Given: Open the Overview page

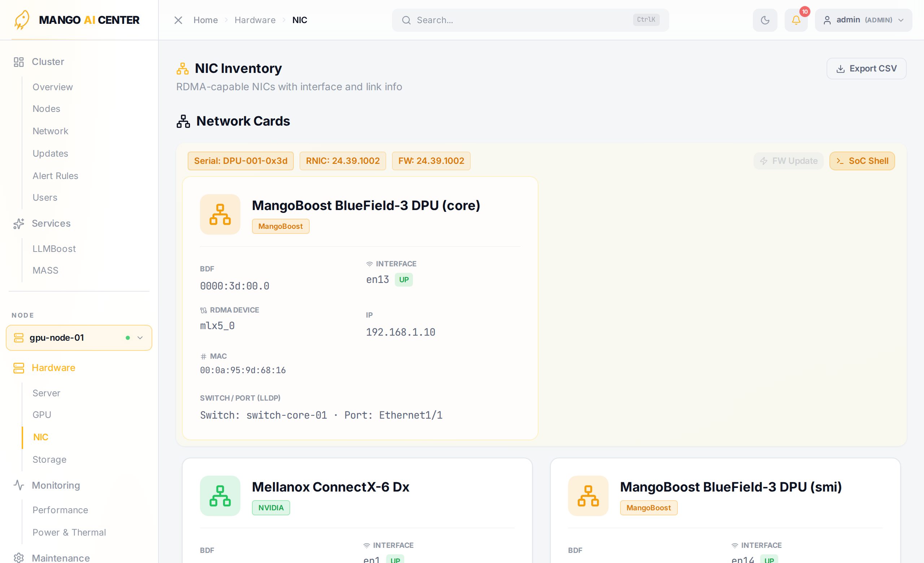Looking at the screenshot, I should point(52,87).
